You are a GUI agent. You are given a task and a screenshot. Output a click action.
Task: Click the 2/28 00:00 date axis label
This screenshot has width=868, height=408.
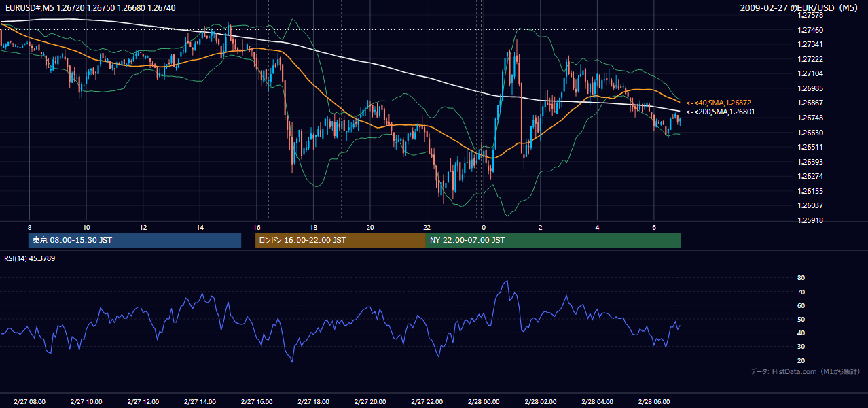point(483,402)
